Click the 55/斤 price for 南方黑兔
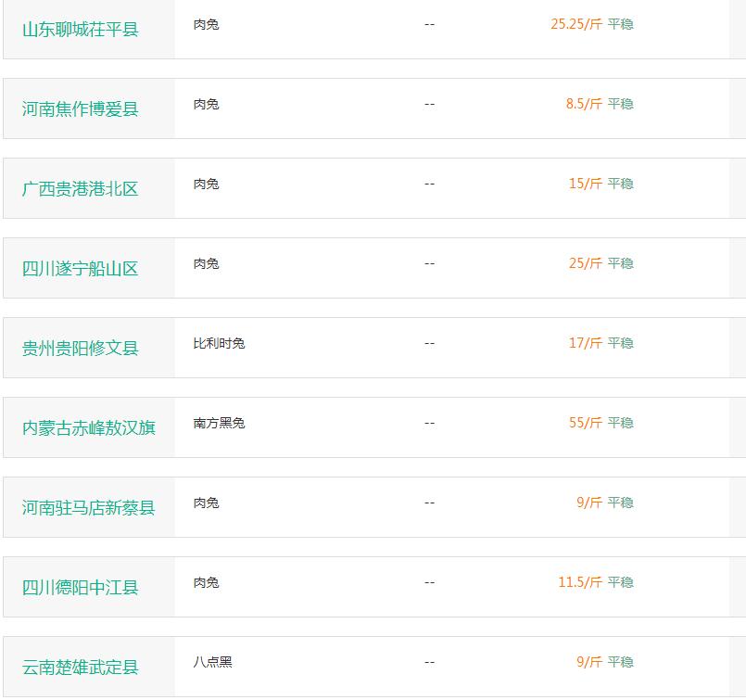746x700 pixels. 585,423
